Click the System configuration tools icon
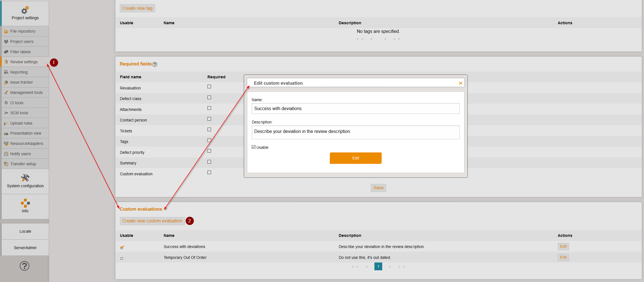644x282 pixels. [25, 177]
